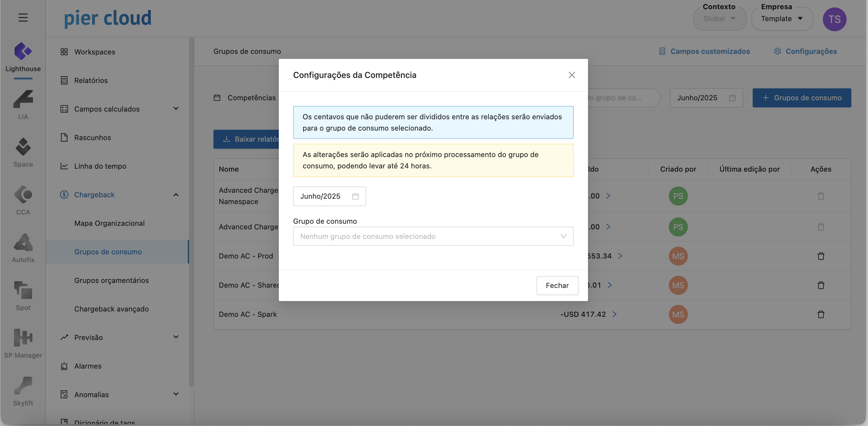Screen dimensions: 868x426
Task: Go to the Workspaces menu item
Action: coord(95,52)
